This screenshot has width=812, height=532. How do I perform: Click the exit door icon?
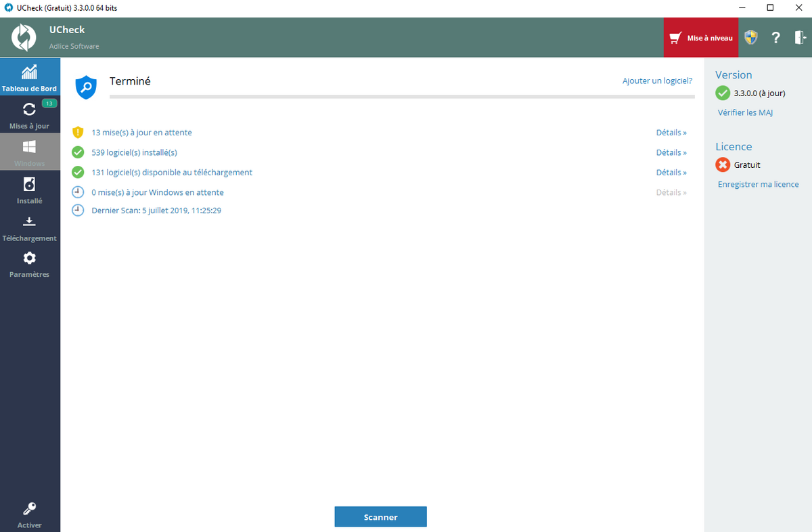click(x=800, y=37)
